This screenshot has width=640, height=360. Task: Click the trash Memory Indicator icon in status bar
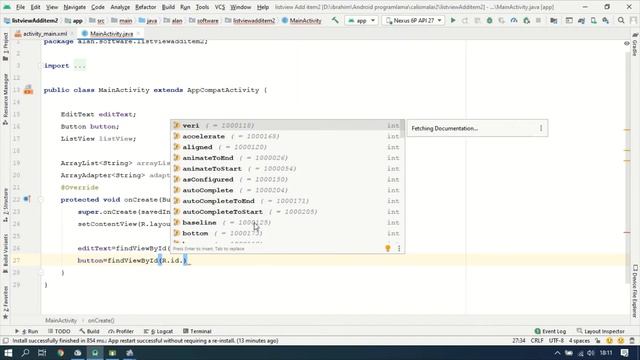[632, 340]
